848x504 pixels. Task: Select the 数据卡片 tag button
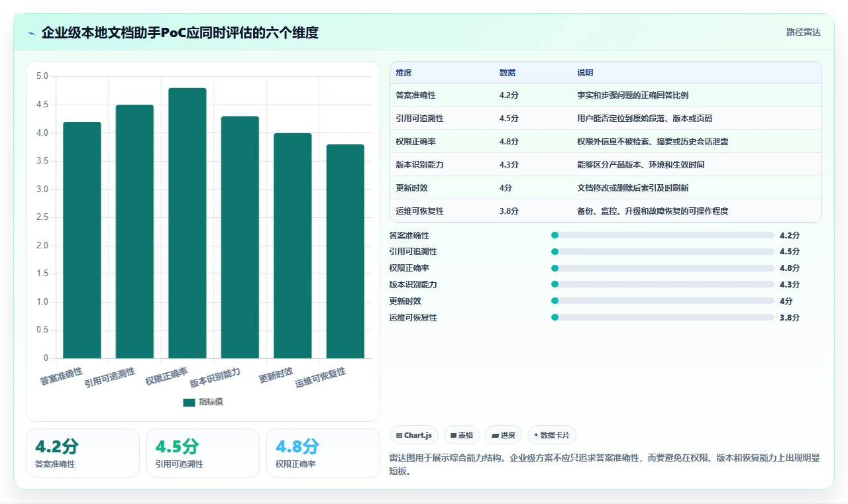click(552, 435)
